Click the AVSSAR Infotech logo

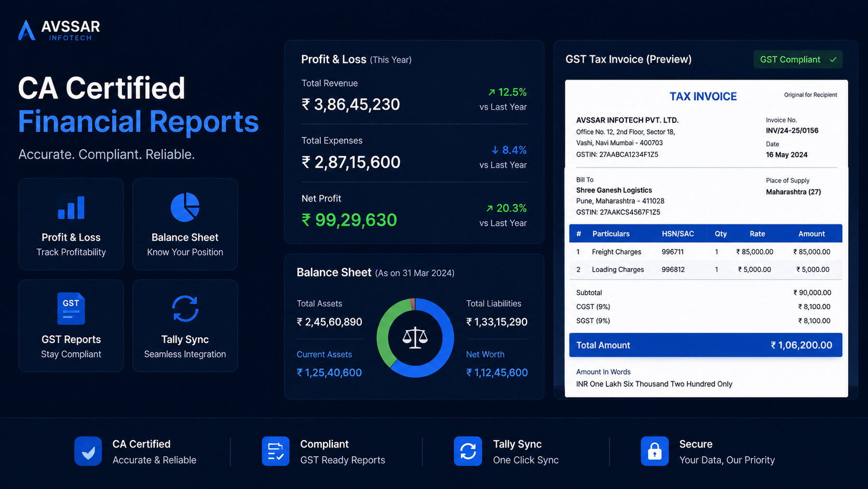(x=59, y=30)
